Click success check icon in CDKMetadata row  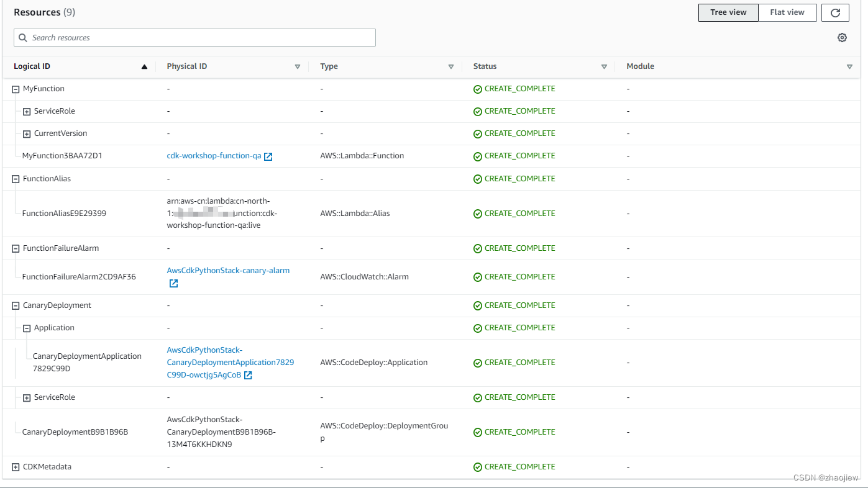point(478,468)
